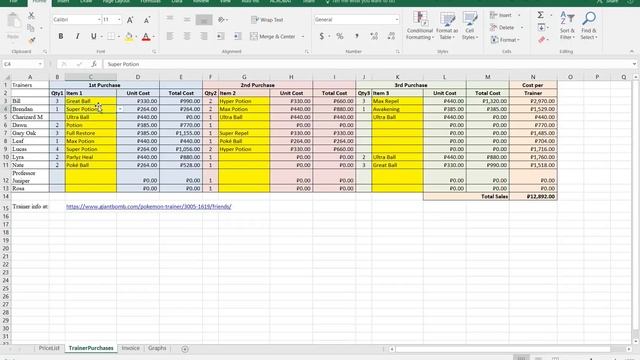Screen dimensions: 640x360
Task: Switch to Invoice sheet tab
Action: pyautogui.click(x=131, y=348)
